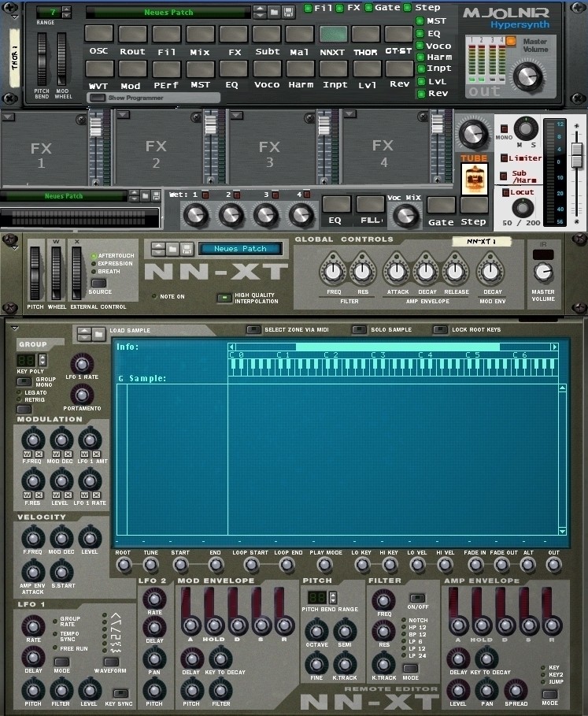This screenshot has width=588, height=716.
Task: Click Load Sample folder icon
Action: point(98,334)
